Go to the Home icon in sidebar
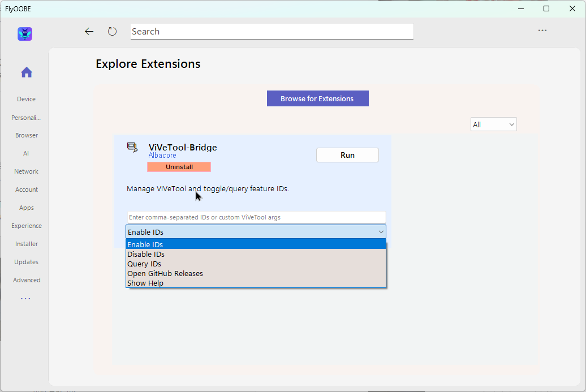 click(x=27, y=72)
